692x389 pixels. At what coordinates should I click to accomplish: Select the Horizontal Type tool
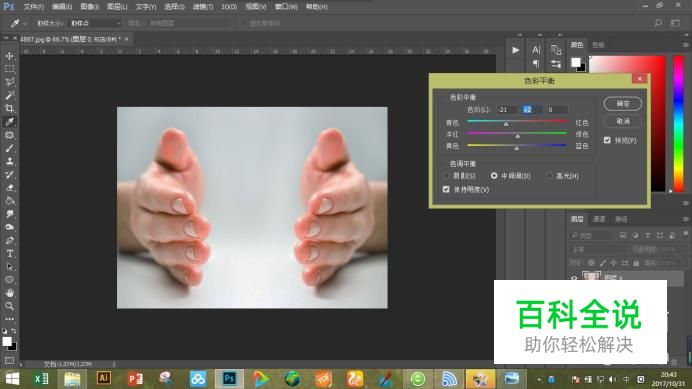pos(9,253)
